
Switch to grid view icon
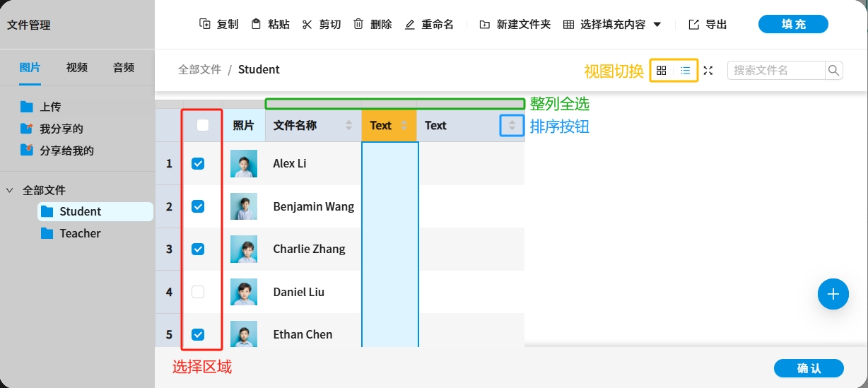tap(662, 70)
